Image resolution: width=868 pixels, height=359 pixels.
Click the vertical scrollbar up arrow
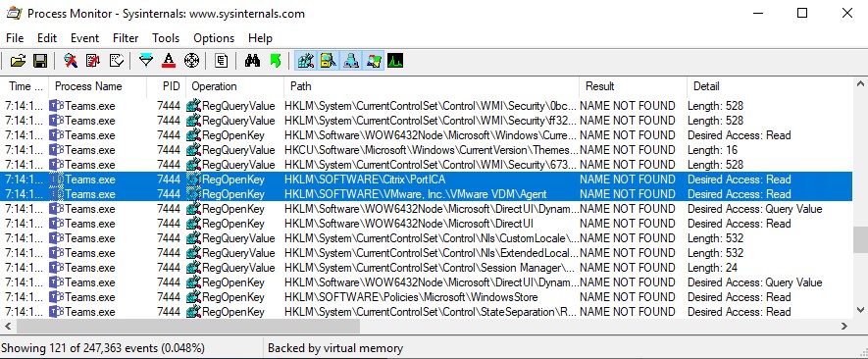click(x=860, y=84)
